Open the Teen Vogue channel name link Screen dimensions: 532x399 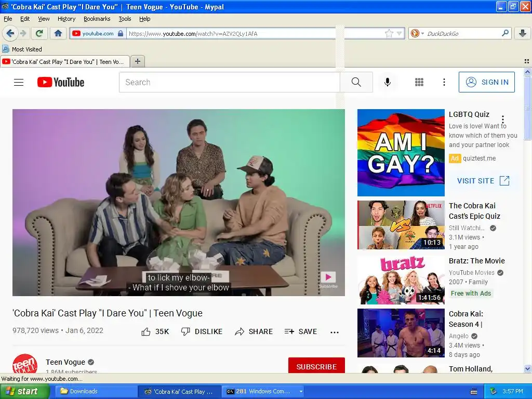coord(65,362)
